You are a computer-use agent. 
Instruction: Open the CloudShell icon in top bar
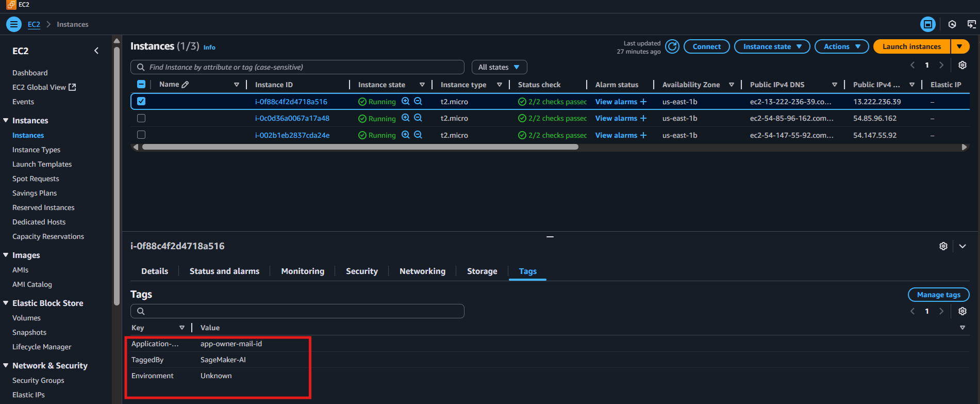pos(971,24)
